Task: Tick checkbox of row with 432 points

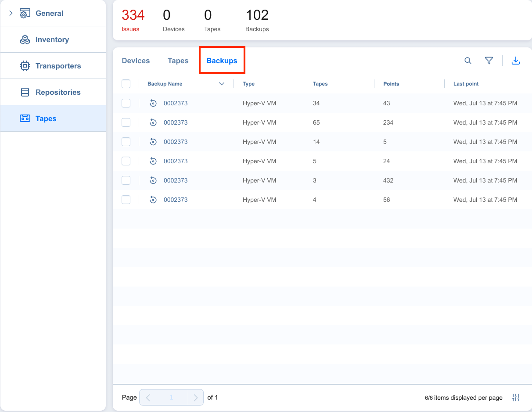Action: pyautogui.click(x=126, y=180)
